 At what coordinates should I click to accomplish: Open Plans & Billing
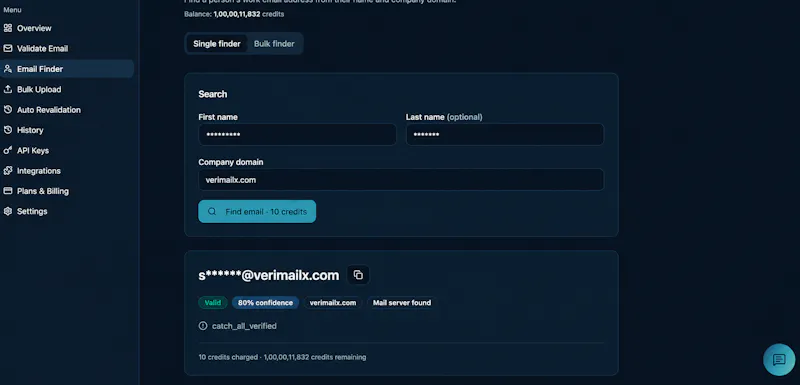pos(43,191)
